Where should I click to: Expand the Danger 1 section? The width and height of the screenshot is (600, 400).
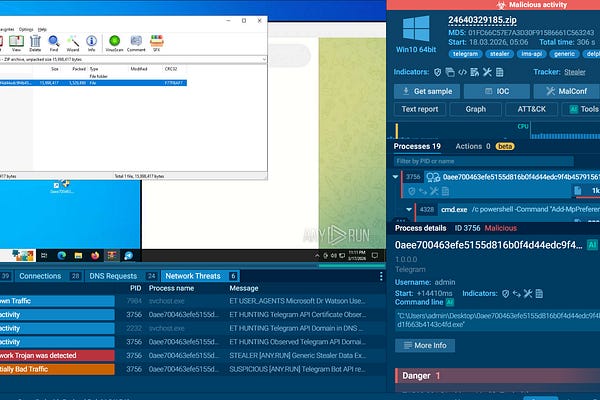pos(497,376)
